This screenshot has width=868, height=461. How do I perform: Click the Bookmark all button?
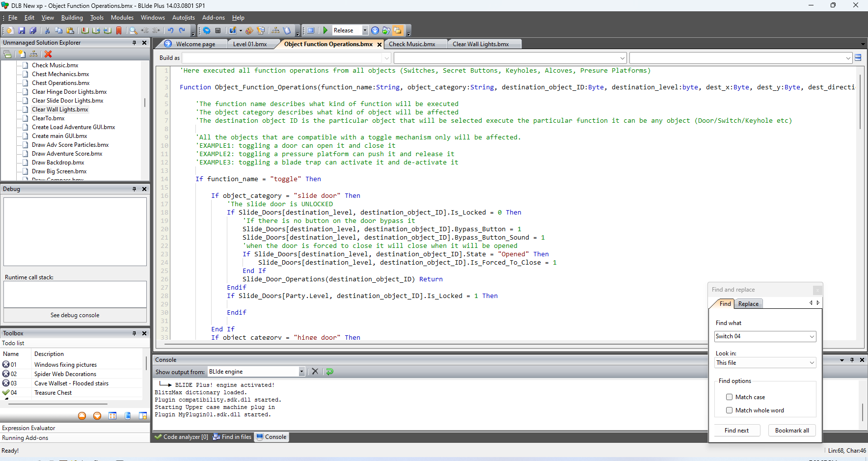coord(792,431)
